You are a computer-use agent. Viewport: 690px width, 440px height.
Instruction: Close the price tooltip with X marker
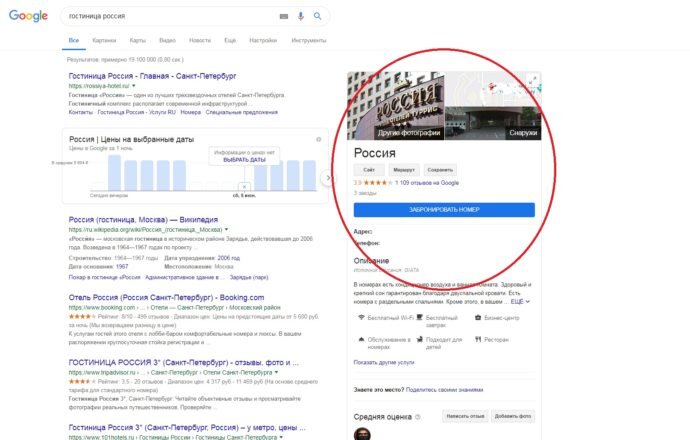click(244, 187)
